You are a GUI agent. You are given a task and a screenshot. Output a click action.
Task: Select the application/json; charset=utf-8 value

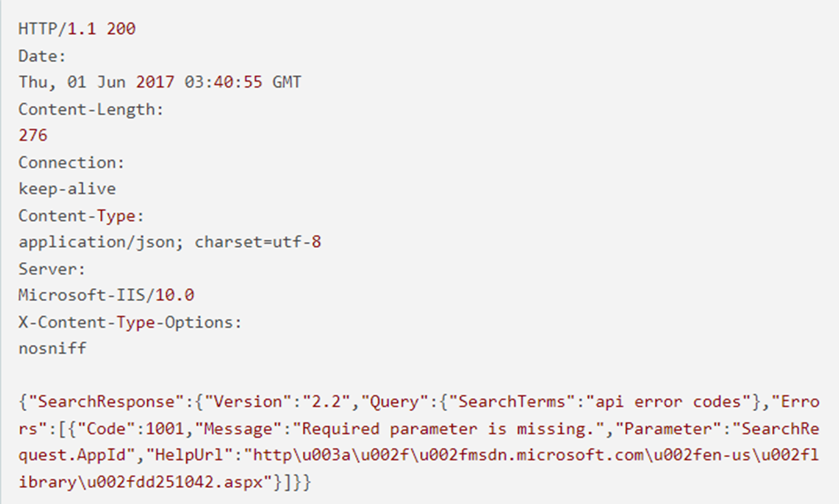tap(169, 242)
